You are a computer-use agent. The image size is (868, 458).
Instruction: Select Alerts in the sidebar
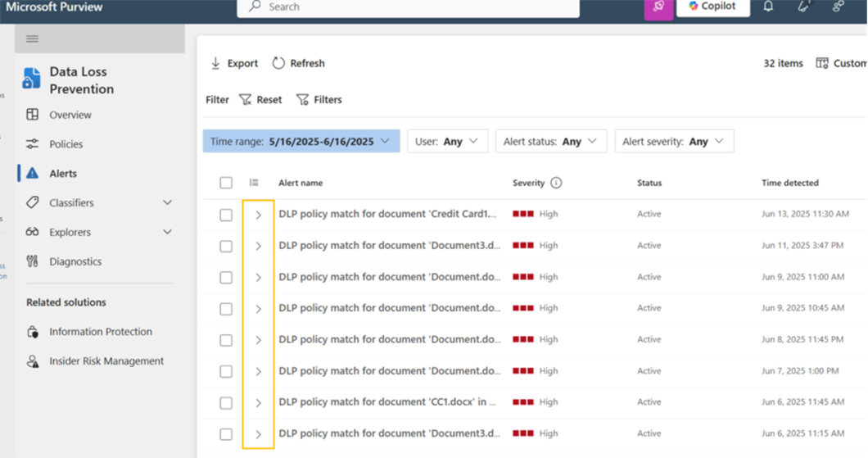pos(63,174)
